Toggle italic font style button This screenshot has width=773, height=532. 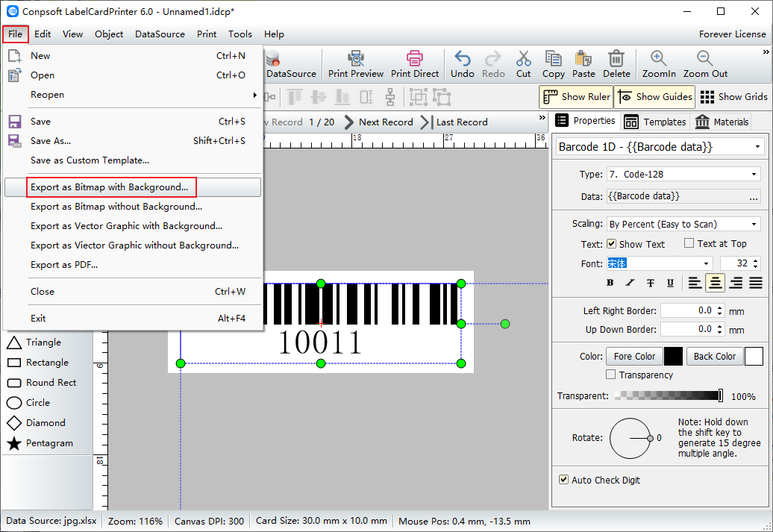pos(630,283)
